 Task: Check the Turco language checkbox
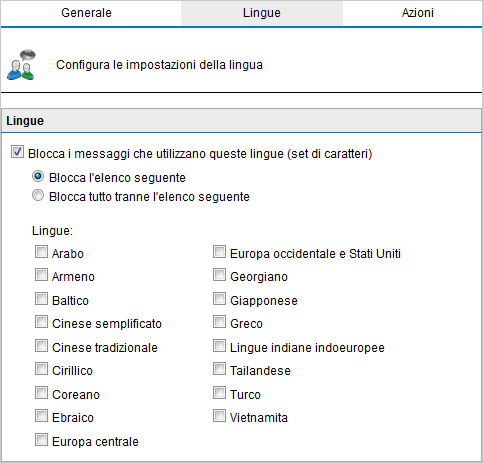[x=219, y=393]
